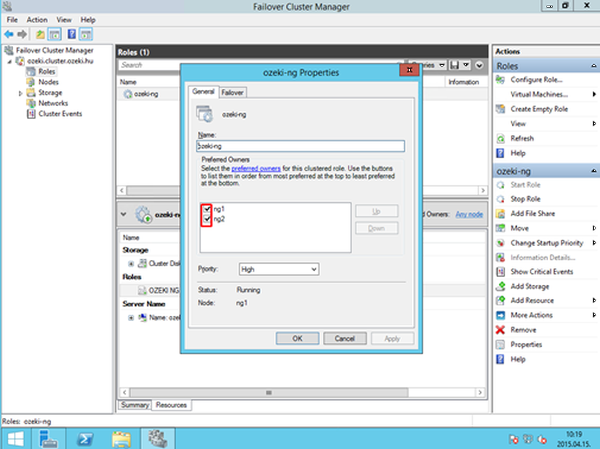Switch to the Failover tab
The height and width of the screenshot is (449, 600).
pos(232,92)
